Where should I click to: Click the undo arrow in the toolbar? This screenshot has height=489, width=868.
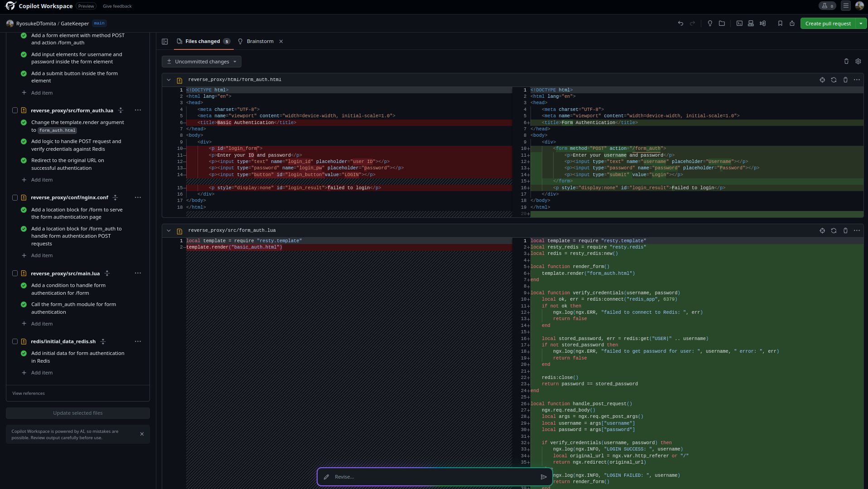tap(680, 24)
